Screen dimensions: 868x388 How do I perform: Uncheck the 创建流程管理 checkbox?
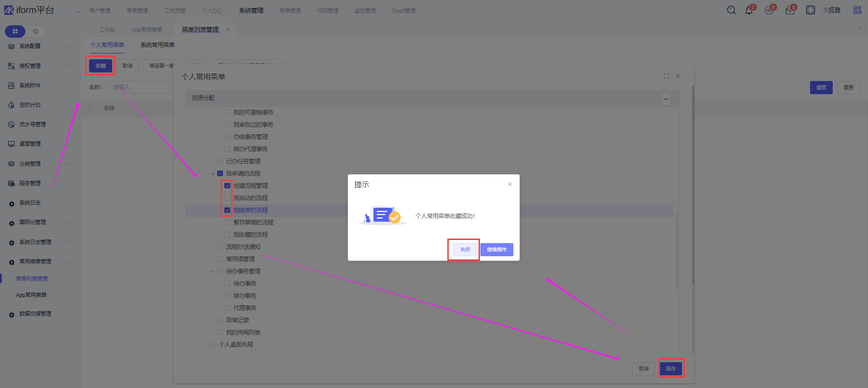pos(228,186)
